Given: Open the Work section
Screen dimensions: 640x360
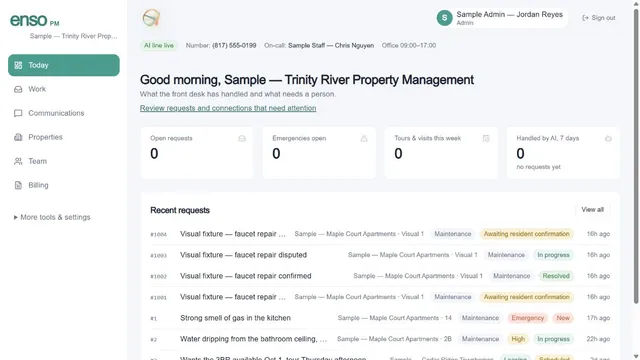Looking at the screenshot, I should pos(64,89).
